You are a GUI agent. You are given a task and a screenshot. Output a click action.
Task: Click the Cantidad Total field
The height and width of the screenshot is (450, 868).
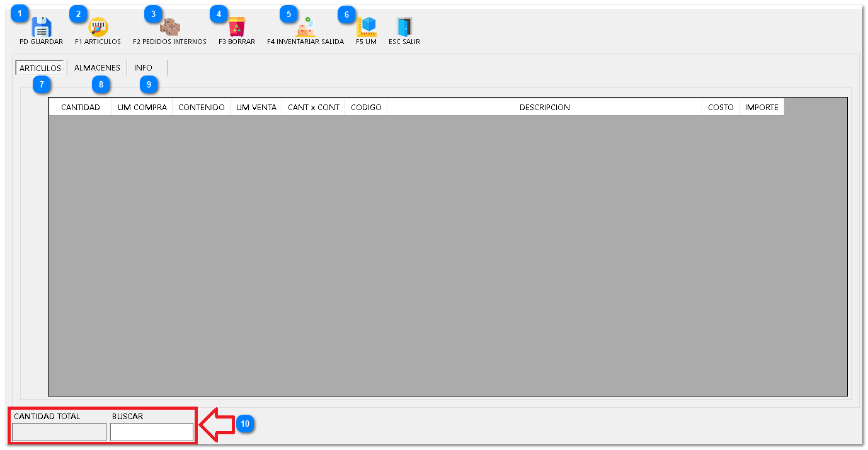(59, 432)
